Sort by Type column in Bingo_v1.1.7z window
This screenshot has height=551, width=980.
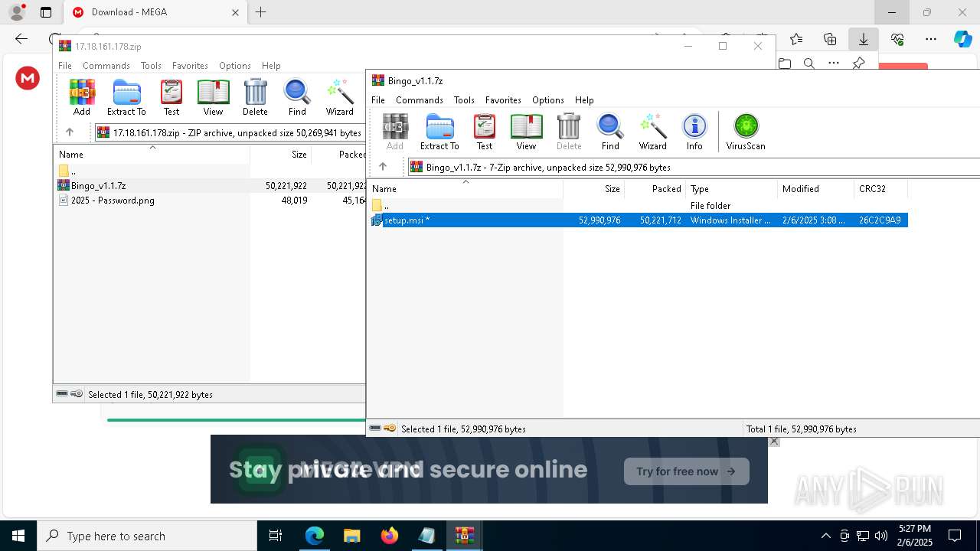732,188
